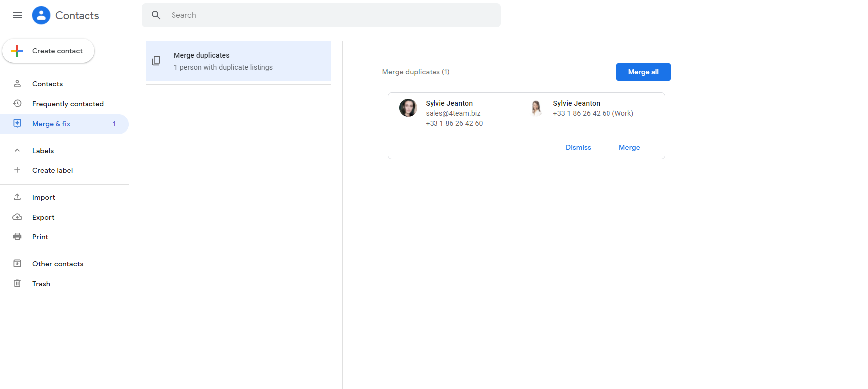Click the Import upload icon
Image resolution: width=868 pixels, height=389 pixels.
click(17, 197)
